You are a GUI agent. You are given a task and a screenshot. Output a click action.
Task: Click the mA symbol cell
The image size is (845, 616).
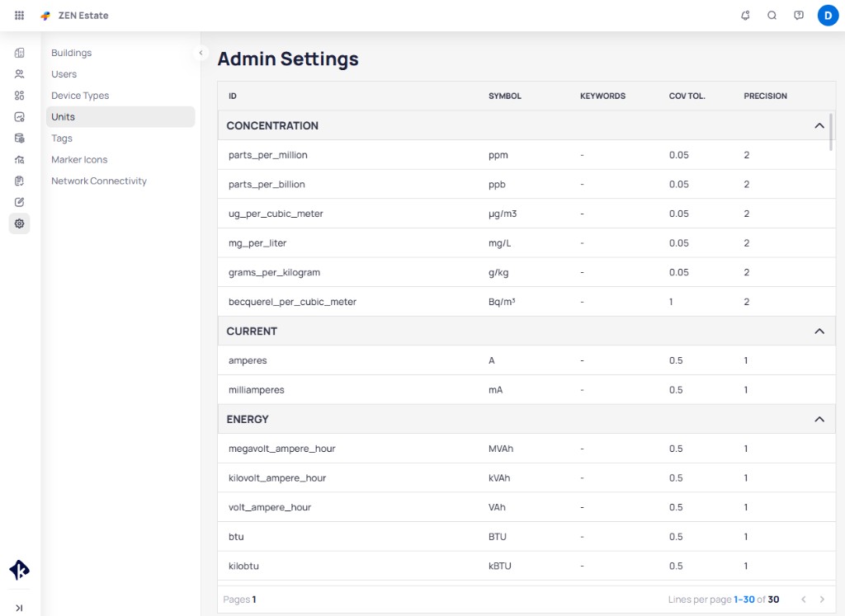495,390
